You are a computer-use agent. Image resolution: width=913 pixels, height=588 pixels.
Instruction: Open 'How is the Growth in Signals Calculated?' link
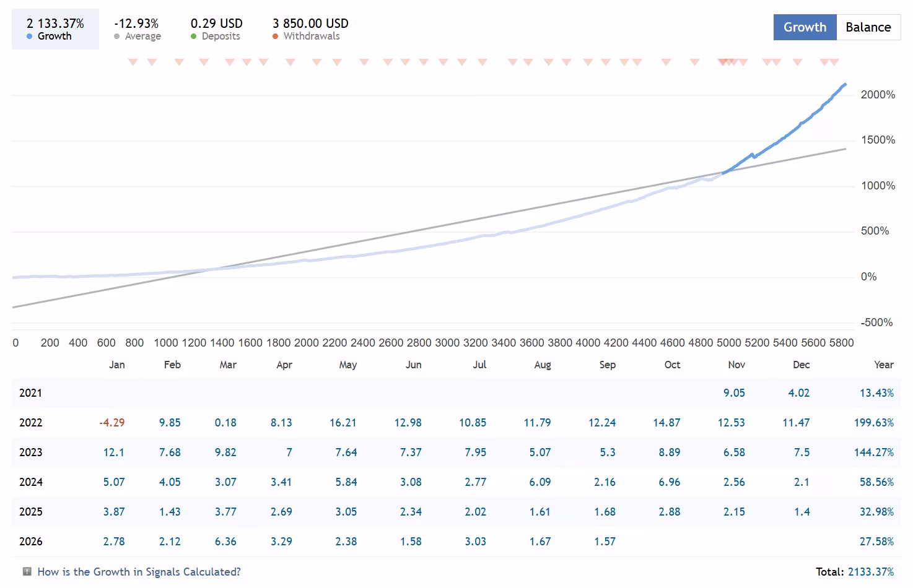pyautogui.click(x=139, y=572)
